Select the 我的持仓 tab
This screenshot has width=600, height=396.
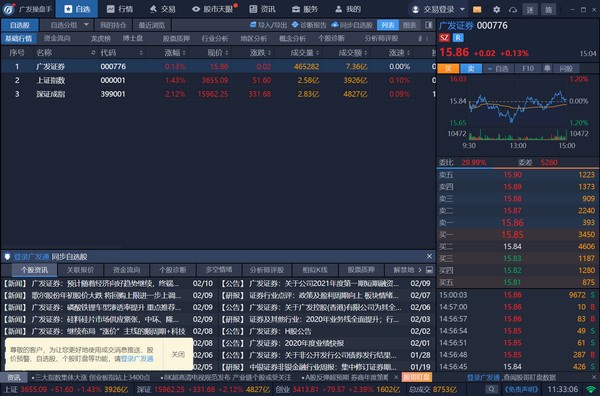point(113,25)
